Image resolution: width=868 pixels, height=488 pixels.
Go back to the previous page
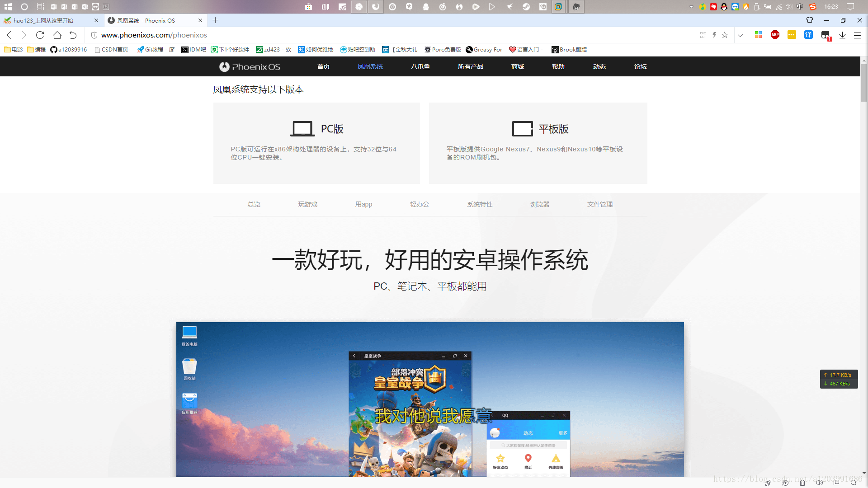[x=9, y=35]
